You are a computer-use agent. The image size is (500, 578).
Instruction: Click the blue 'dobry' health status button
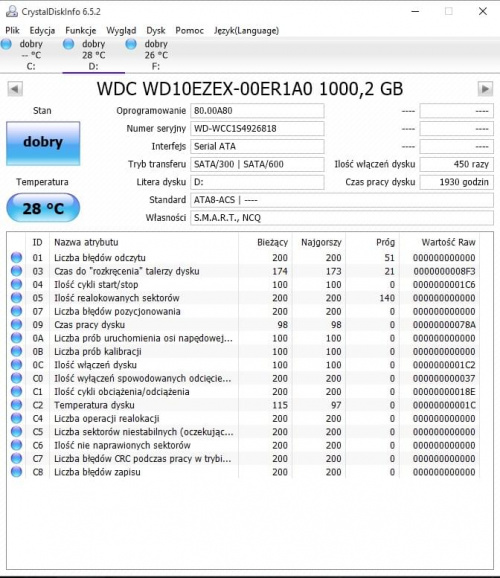[x=43, y=143]
